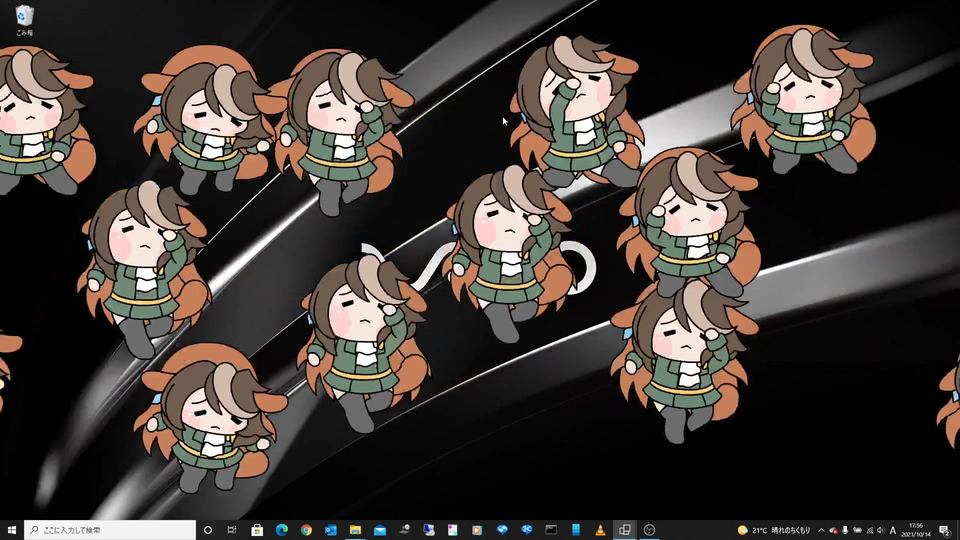Open Microsoft Edge from the taskbar
Viewport: 960px width, 540px height.
point(282,530)
